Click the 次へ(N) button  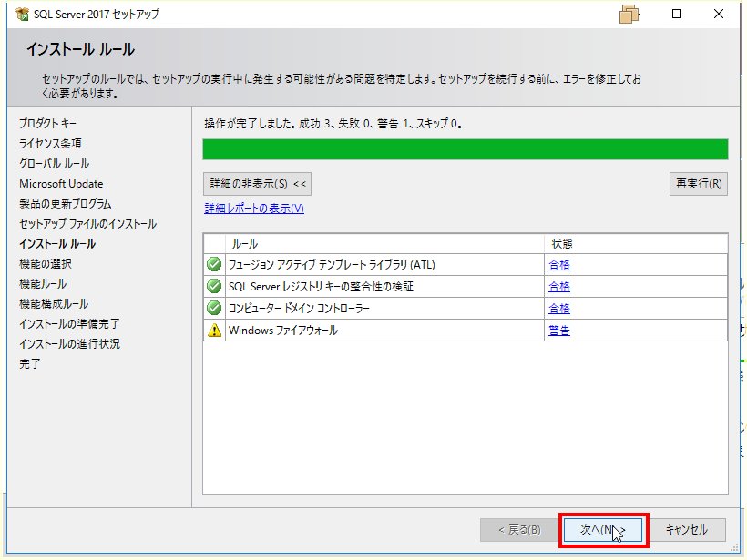[603, 530]
